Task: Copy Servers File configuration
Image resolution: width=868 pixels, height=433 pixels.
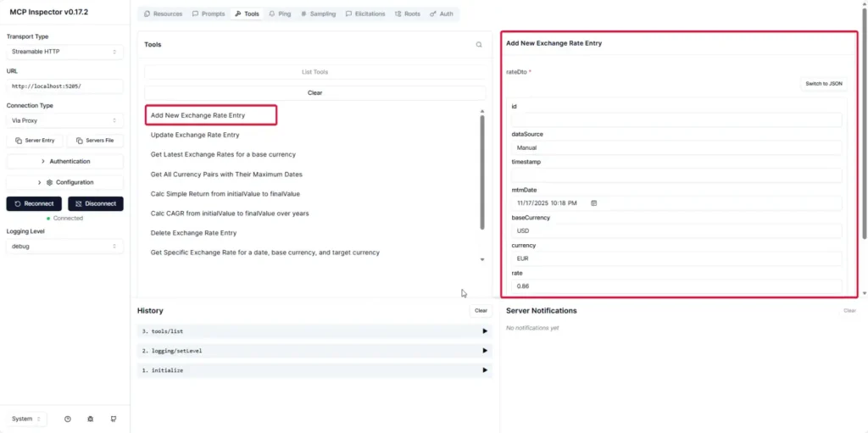Action: click(x=95, y=141)
